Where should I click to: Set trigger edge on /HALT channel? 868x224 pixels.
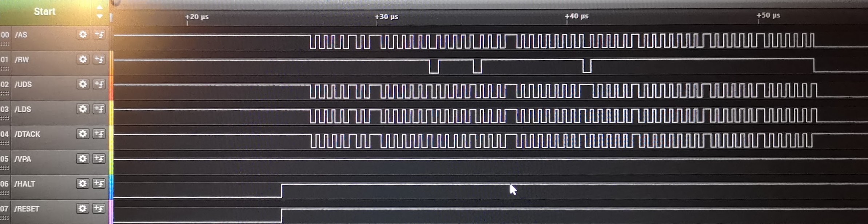click(99, 184)
